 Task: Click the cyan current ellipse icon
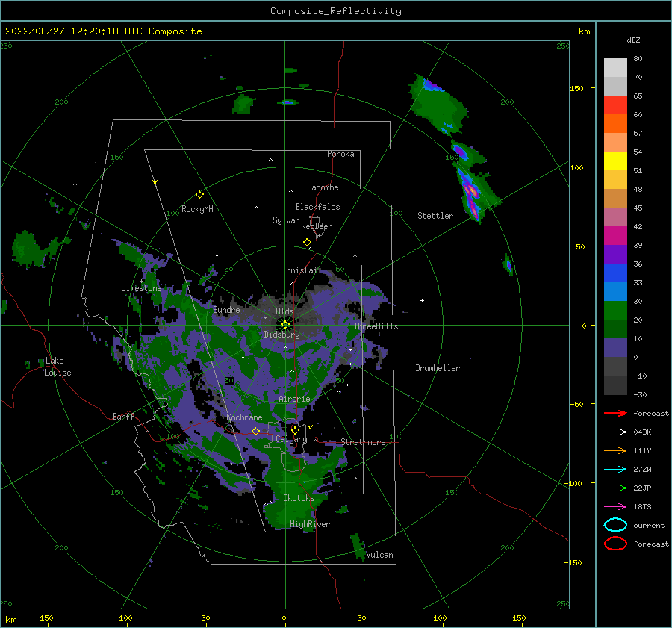point(615,525)
